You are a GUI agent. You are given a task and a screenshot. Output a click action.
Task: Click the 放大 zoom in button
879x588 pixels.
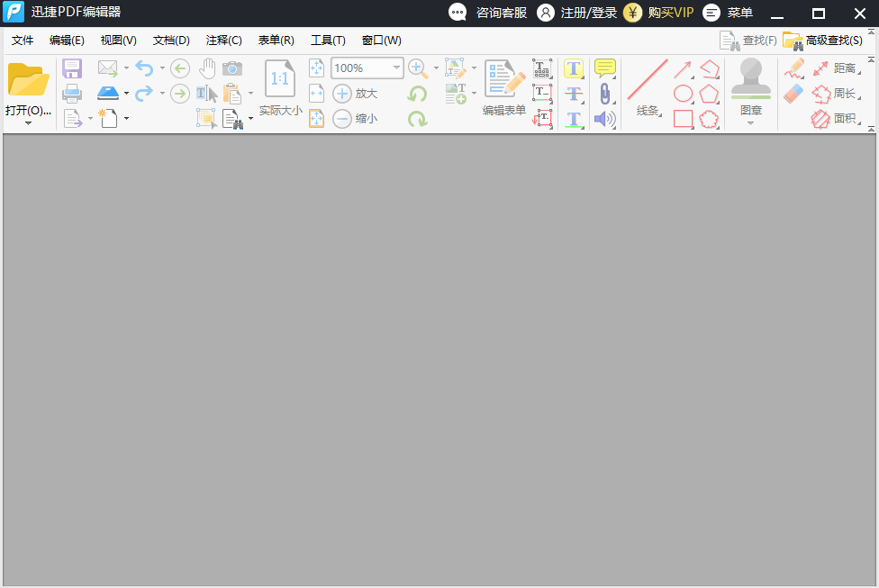point(355,94)
